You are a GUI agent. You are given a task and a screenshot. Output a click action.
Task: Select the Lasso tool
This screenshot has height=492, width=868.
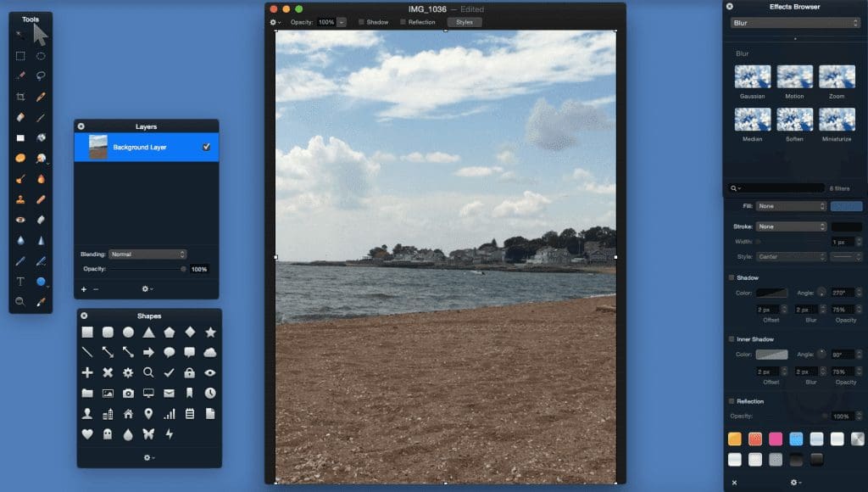pos(41,75)
